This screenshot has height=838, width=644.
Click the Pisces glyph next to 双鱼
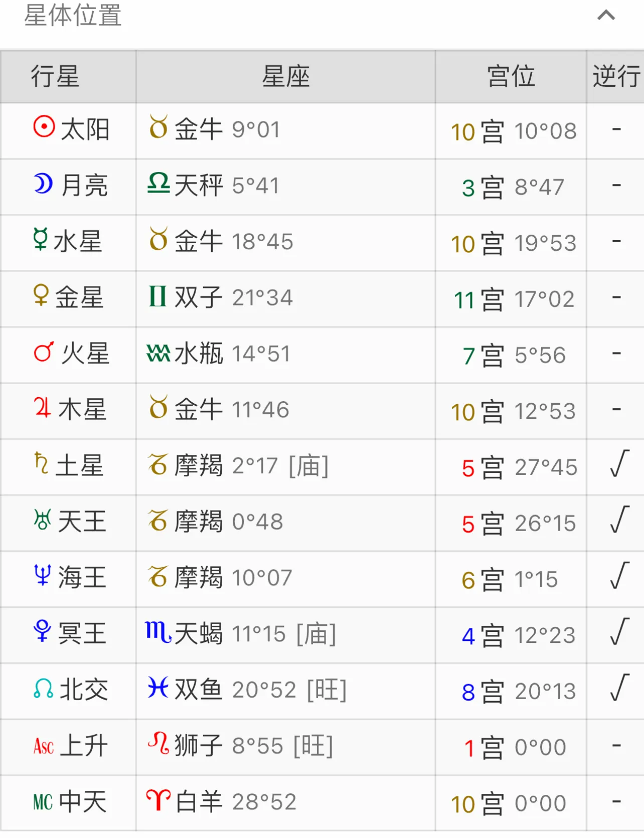(x=157, y=688)
